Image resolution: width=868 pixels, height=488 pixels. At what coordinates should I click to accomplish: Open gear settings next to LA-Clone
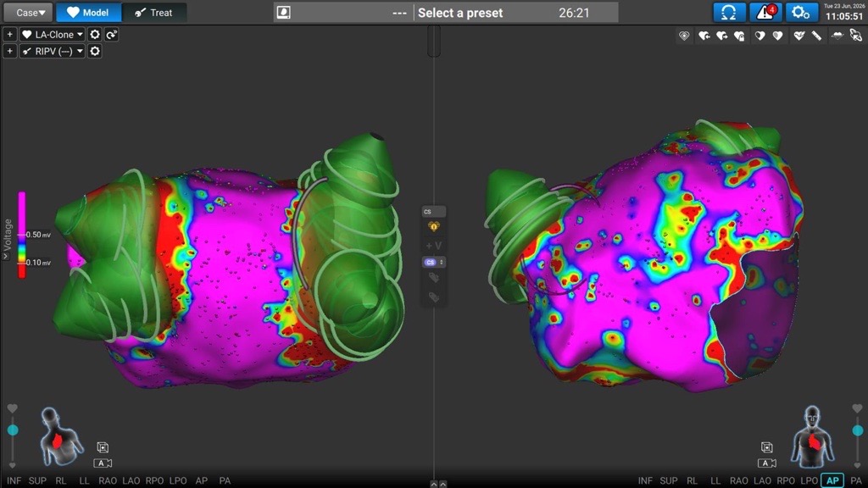pos(95,34)
